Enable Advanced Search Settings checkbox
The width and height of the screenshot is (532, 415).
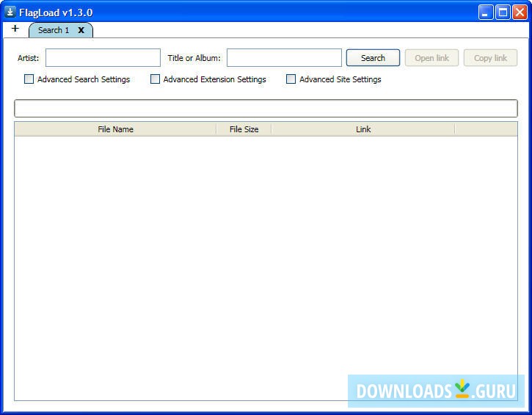pyautogui.click(x=29, y=79)
